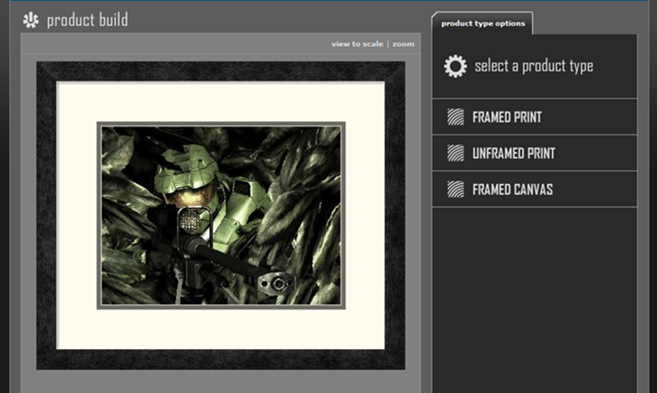Click the thin gray inner border of the artwork
657x393 pixels.
click(221, 124)
